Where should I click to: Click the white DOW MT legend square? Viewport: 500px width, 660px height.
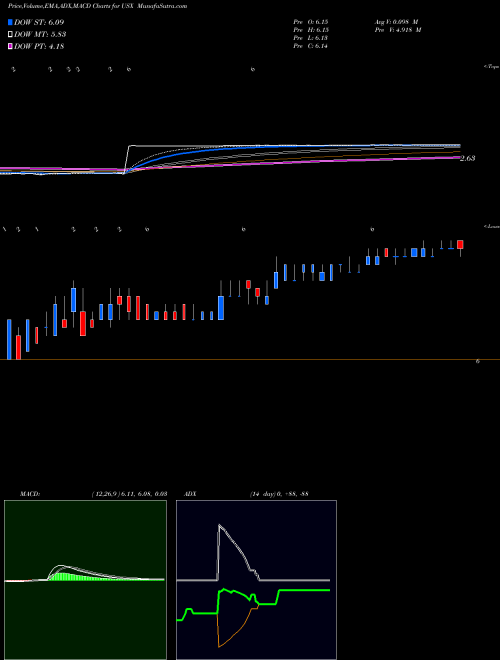[x=10, y=35]
